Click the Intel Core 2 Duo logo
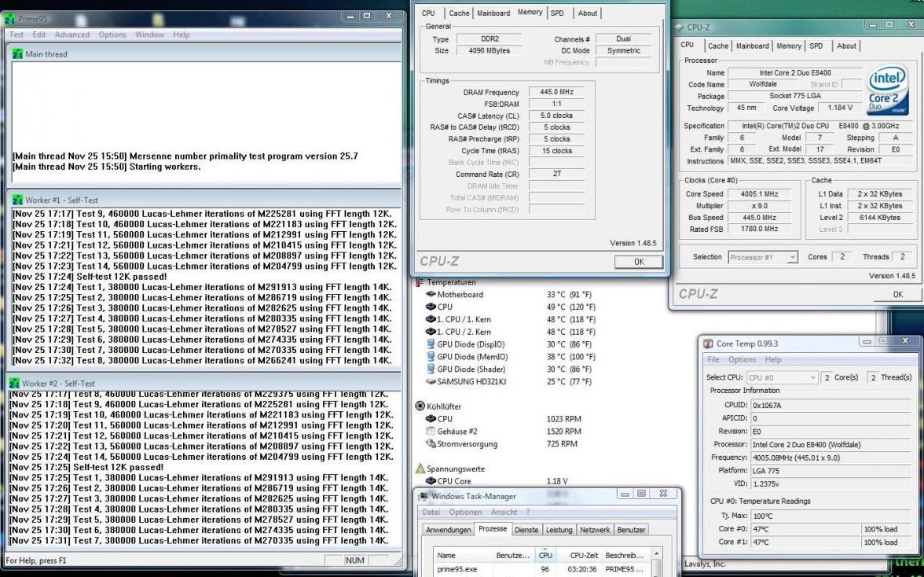The height and width of the screenshot is (577, 924). (888, 89)
